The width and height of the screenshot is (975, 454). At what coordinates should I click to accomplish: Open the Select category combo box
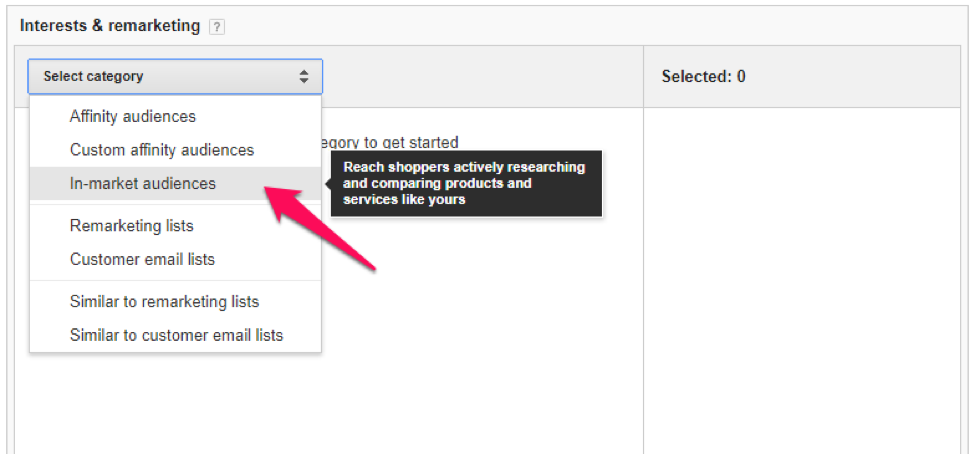click(175, 76)
